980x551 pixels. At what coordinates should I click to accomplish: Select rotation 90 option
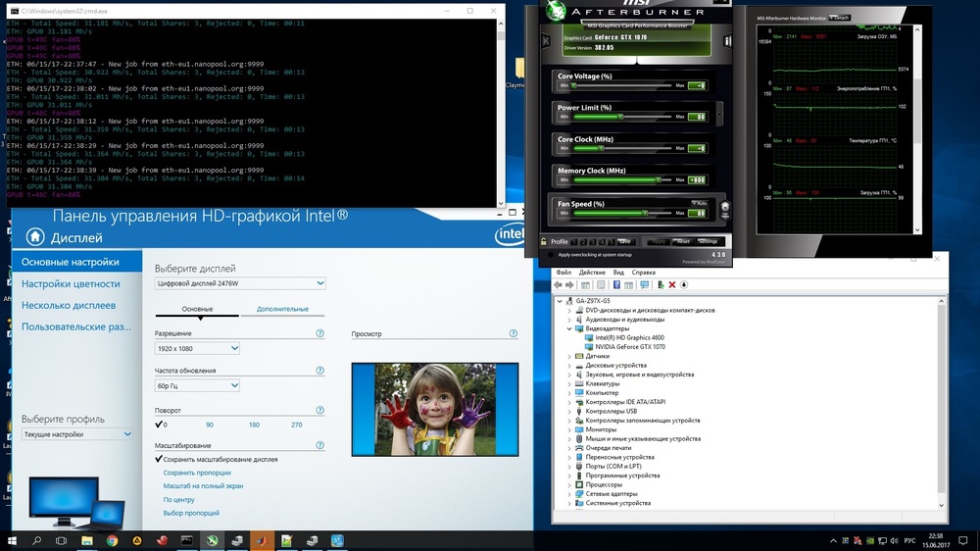pyautogui.click(x=210, y=425)
